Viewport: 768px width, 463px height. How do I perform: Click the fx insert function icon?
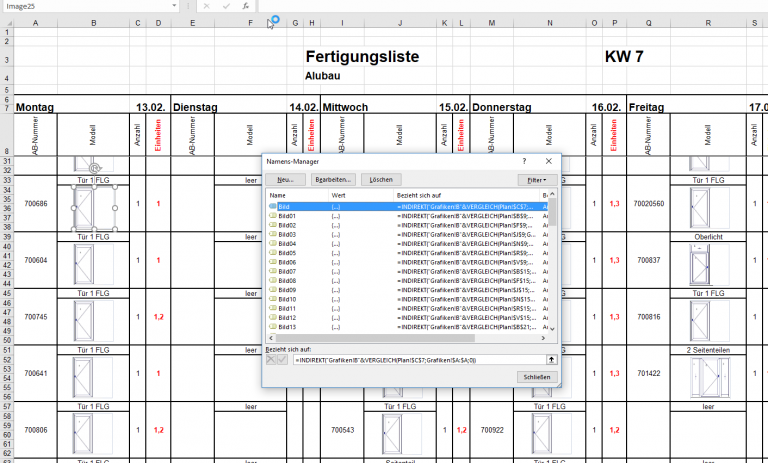pyautogui.click(x=245, y=6)
